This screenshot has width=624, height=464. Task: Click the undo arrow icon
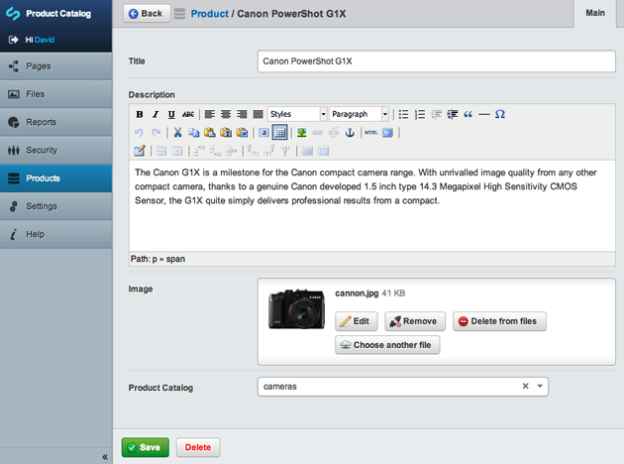pyautogui.click(x=139, y=133)
